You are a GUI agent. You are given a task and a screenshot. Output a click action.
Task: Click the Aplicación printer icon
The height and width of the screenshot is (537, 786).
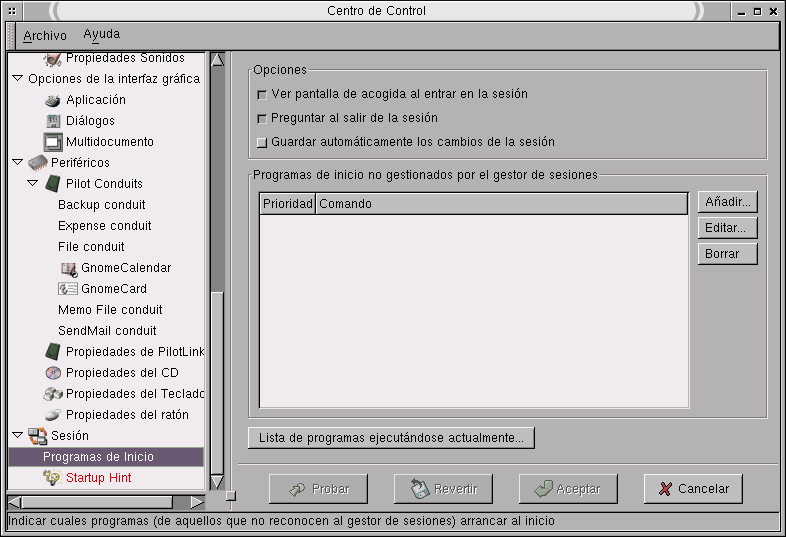[53, 100]
